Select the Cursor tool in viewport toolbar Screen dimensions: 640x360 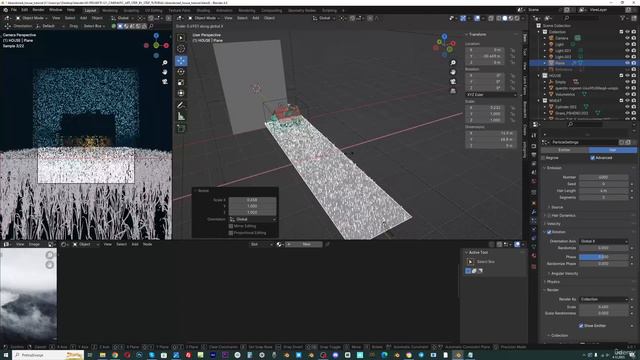pos(181,49)
